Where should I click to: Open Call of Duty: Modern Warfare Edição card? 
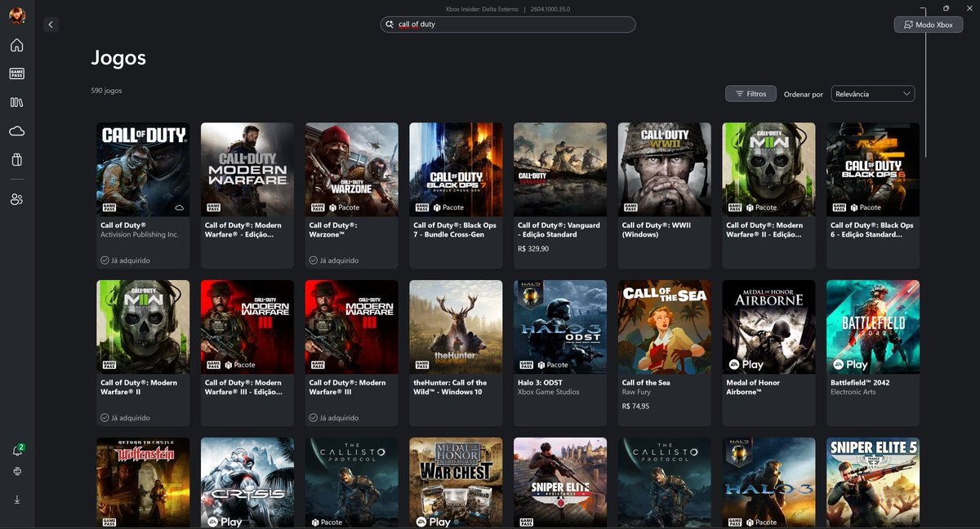[247, 196]
